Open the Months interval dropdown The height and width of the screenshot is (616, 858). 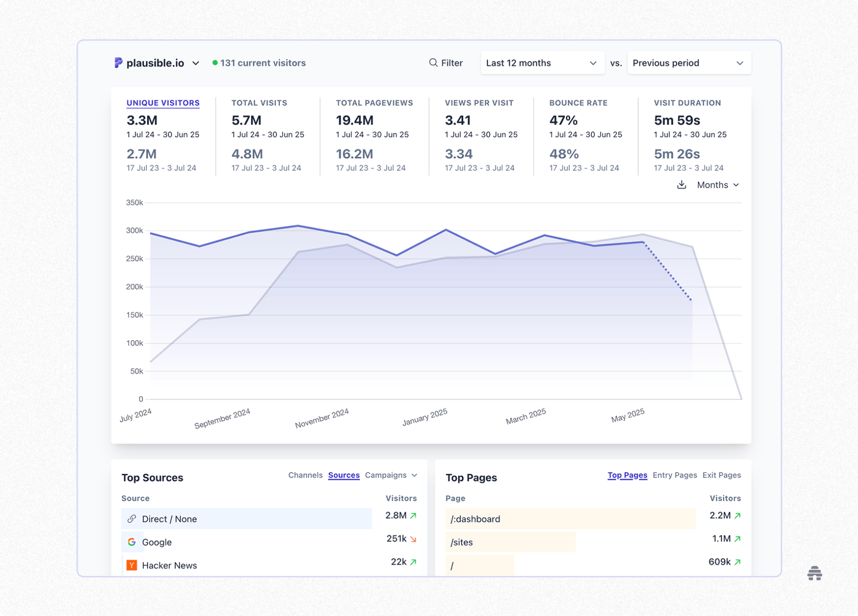[717, 184]
